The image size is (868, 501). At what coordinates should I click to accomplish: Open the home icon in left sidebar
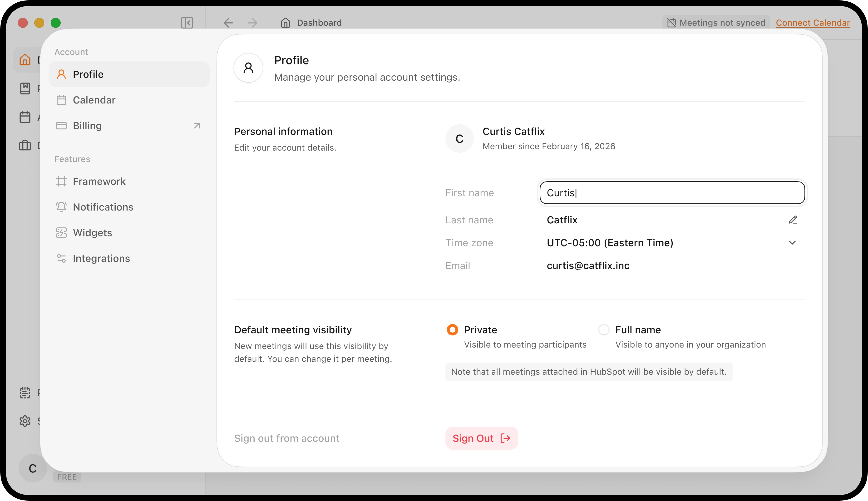click(25, 60)
